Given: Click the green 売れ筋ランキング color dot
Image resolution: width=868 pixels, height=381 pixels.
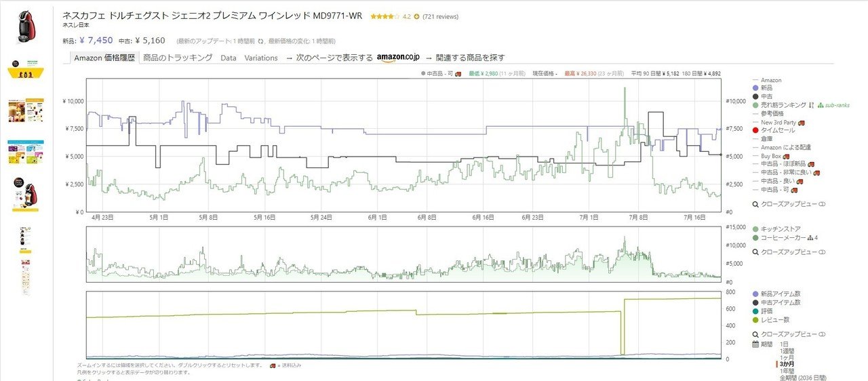Looking at the screenshot, I should 755,105.
